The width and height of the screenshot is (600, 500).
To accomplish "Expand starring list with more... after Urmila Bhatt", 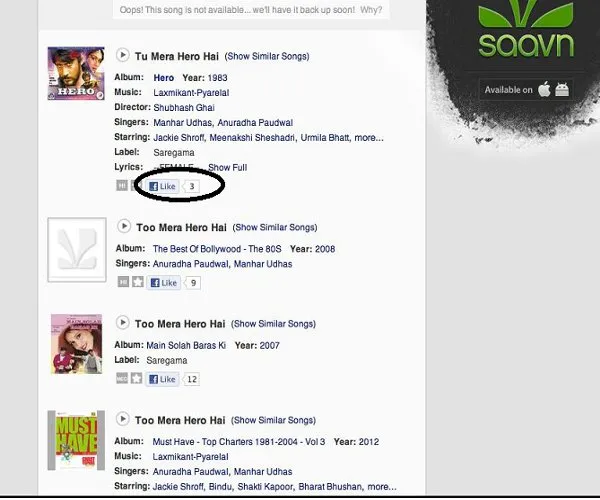I will click(x=369, y=138).
